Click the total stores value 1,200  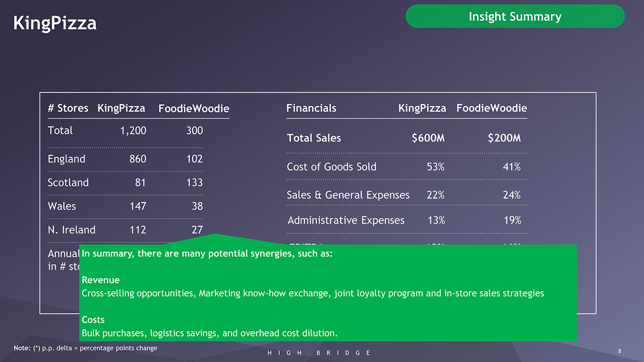click(133, 131)
